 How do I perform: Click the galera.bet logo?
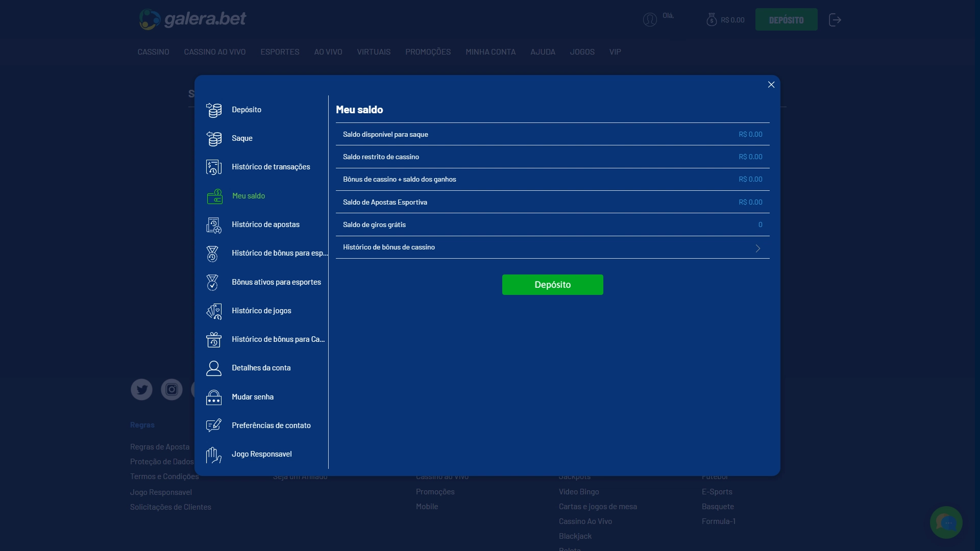coord(192,19)
